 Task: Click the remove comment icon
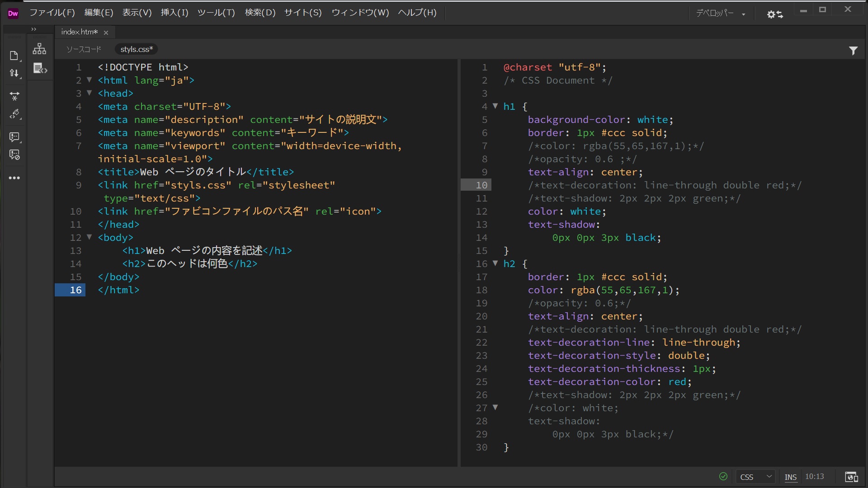pos(14,155)
